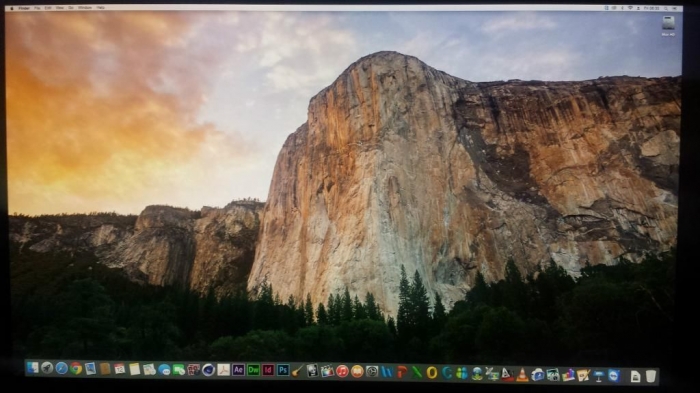The height and width of the screenshot is (393, 700).
Task: Launch VLC orange cone icon
Action: [522, 374]
